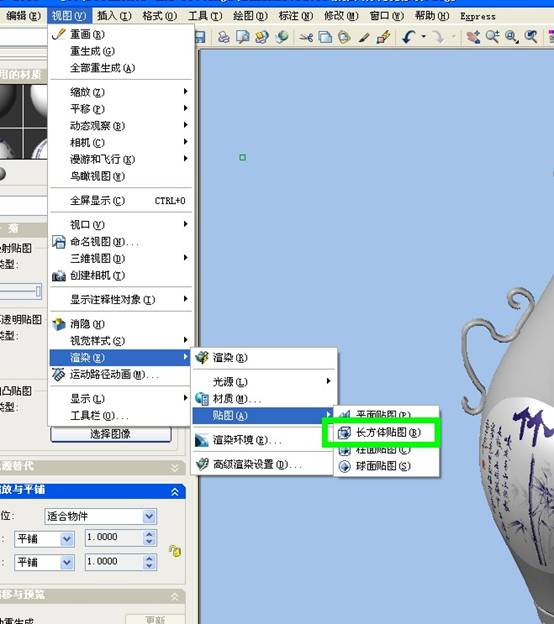Click the Cut scissors icon
Viewport: 554px width, 624px height.
tap(306, 37)
